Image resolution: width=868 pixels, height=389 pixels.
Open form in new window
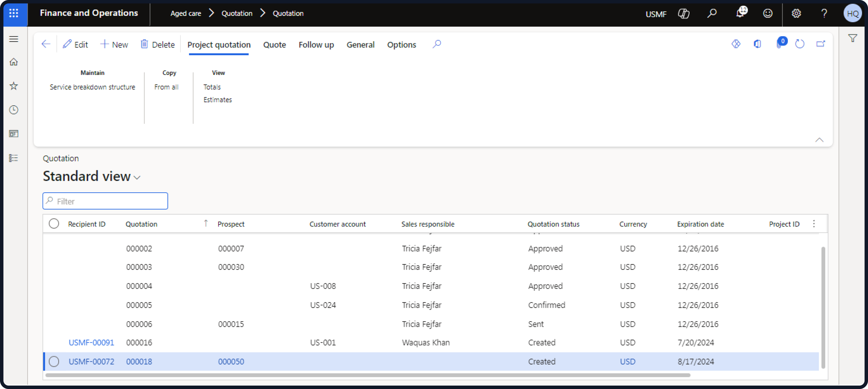(820, 44)
